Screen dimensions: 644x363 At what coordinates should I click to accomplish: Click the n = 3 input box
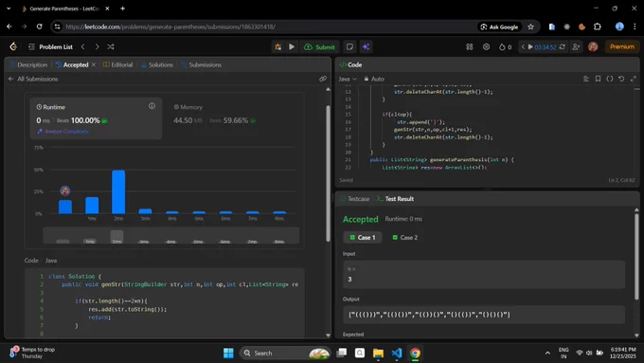[484, 275]
